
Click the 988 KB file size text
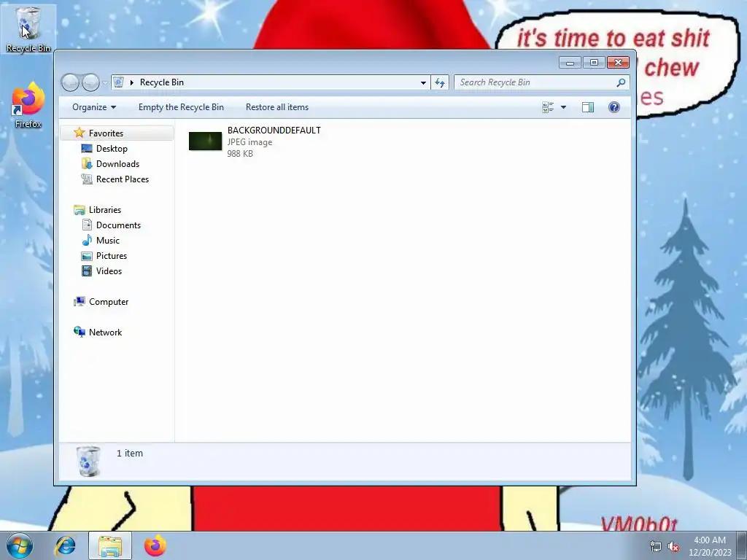click(x=240, y=154)
